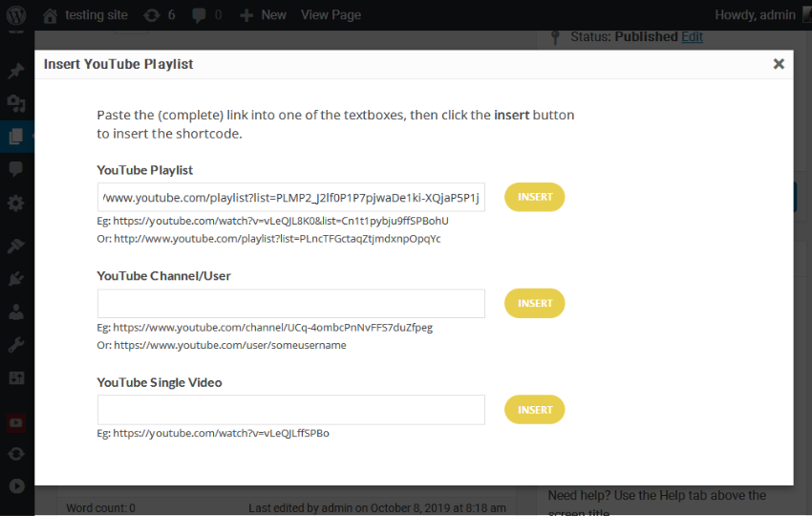This screenshot has width=812, height=516.
Task: Click the red YouTube icon in sidebar
Action: click(16, 422)
